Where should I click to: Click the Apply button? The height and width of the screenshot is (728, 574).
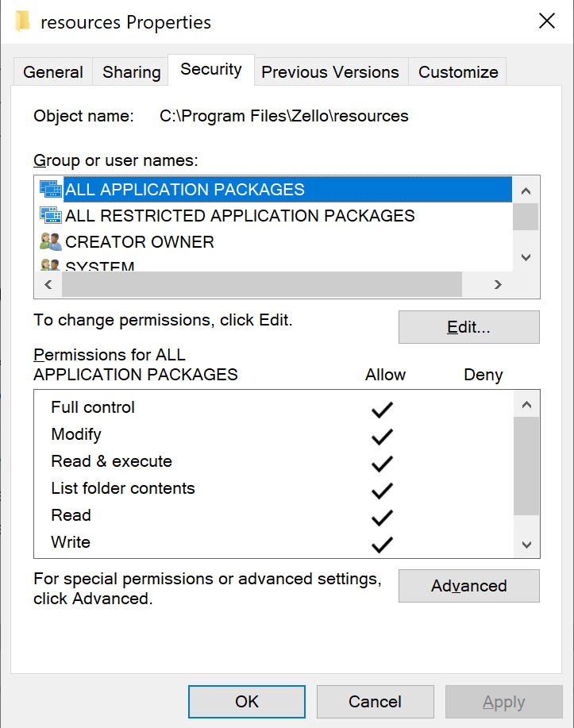tap(503, 702)
